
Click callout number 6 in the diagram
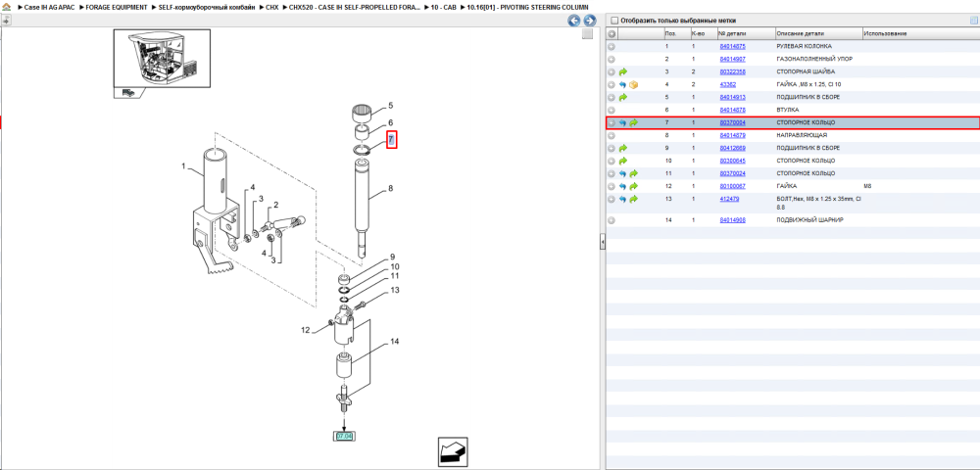(391, 122)
